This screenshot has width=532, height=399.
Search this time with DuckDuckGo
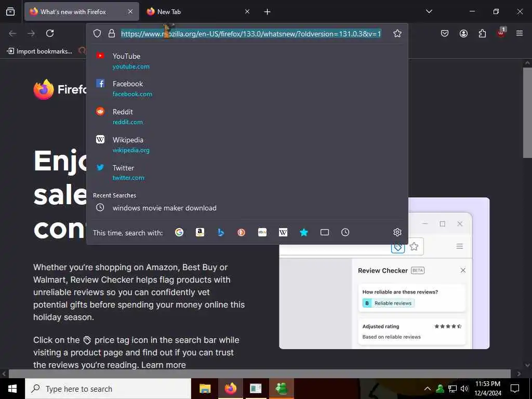point(241,232)
